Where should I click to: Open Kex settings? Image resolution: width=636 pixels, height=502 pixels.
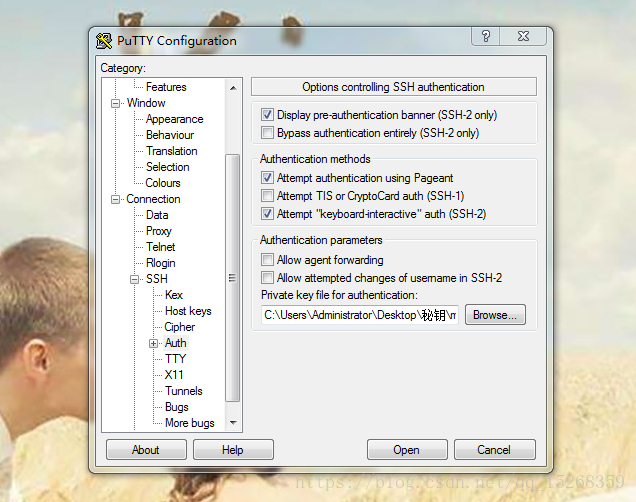174,295
